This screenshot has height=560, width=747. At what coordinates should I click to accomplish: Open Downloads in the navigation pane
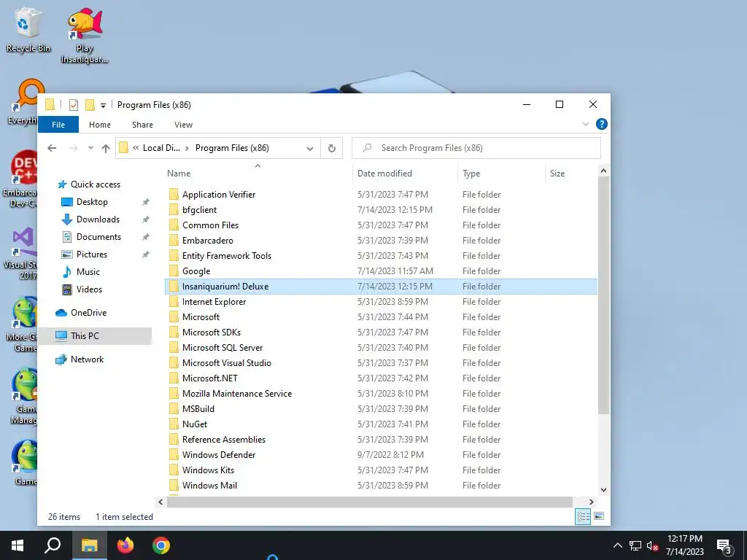tap(98, 219)
